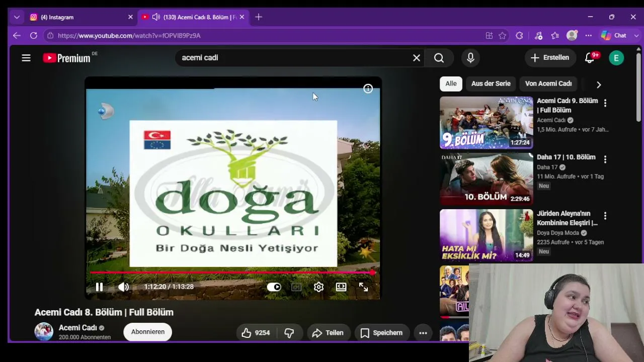The width and height of the screenshot is (644, 362).
Task: Expand the Copilot Chat dropdown arrow
Action: coord(636,36)
